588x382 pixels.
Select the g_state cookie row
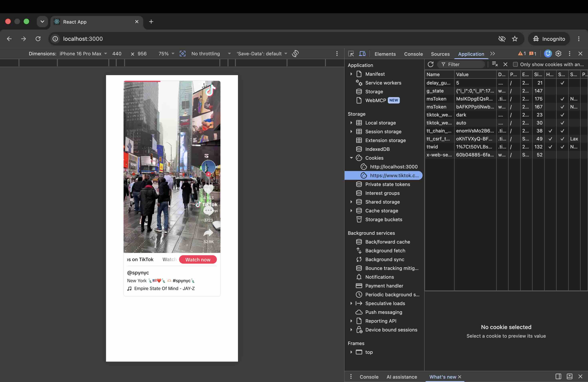[x=506, y=91]
